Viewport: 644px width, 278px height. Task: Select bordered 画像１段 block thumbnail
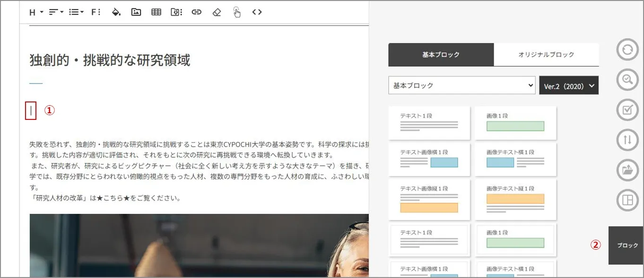click(515, 240)
